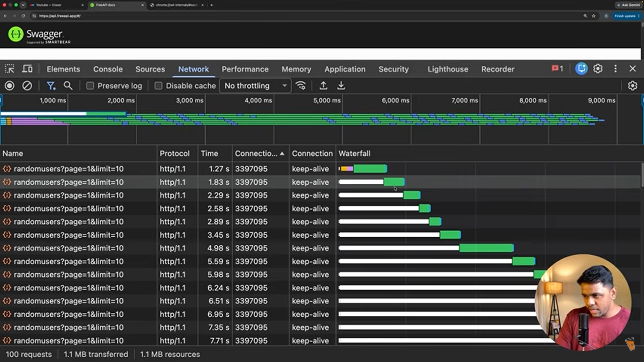Click the Ask Gemini button

(628, 5)
